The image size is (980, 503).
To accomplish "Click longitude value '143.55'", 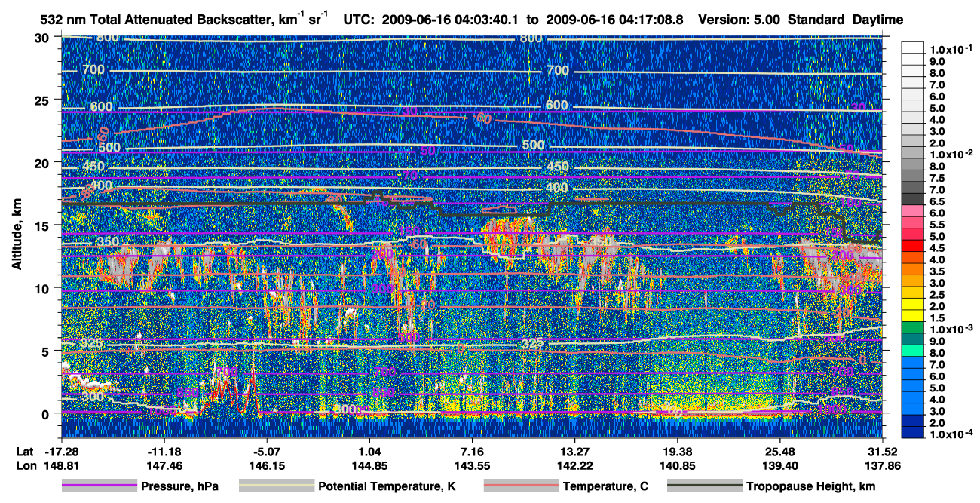I will pos(472,467).
